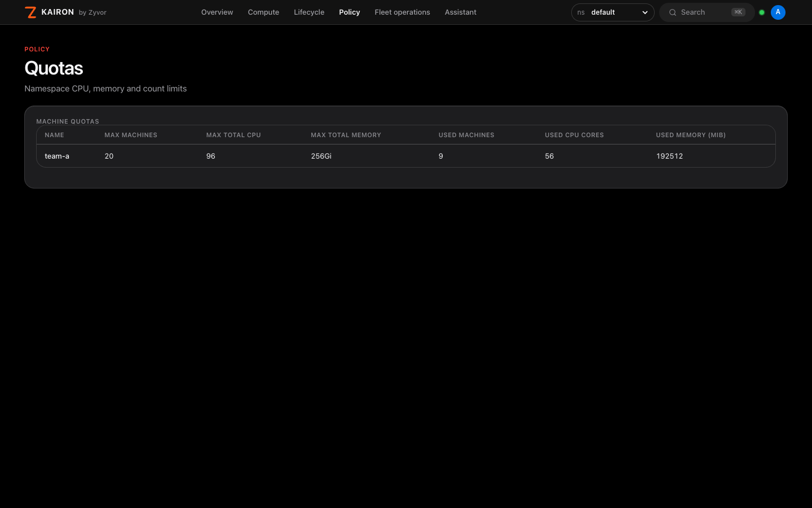The image size is (812, 508).
Task: Click the Max Machines column header
Action: tap(131, 135)
